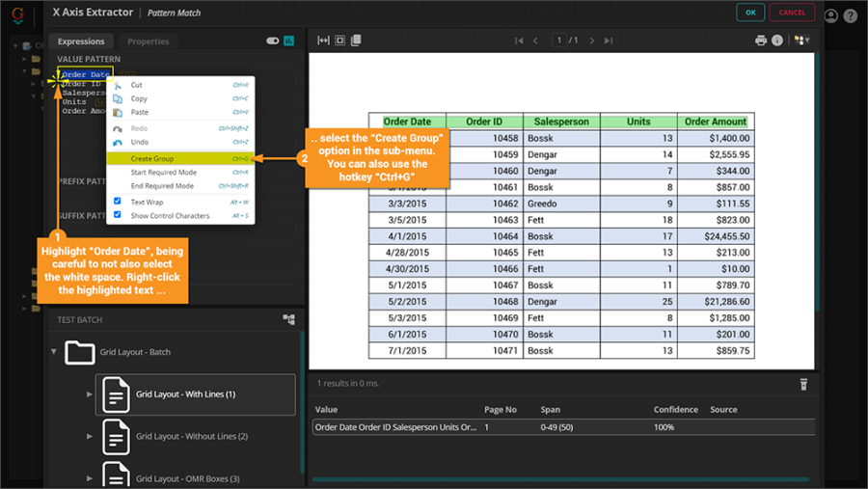
Task: Click the flashlight icon in results panel
Action: tap(803, 384)
